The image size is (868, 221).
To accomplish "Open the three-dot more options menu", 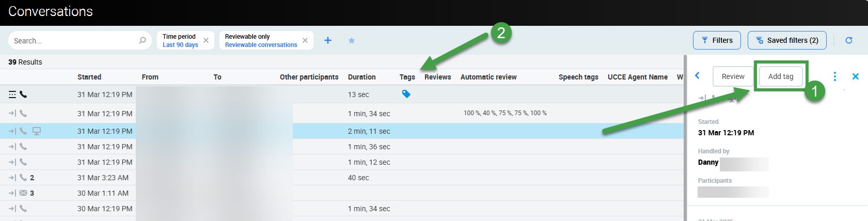I will (835, 76).
